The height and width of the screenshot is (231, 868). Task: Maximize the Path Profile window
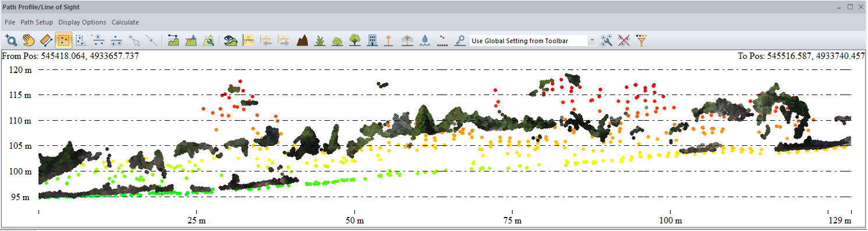pos(850,7)
